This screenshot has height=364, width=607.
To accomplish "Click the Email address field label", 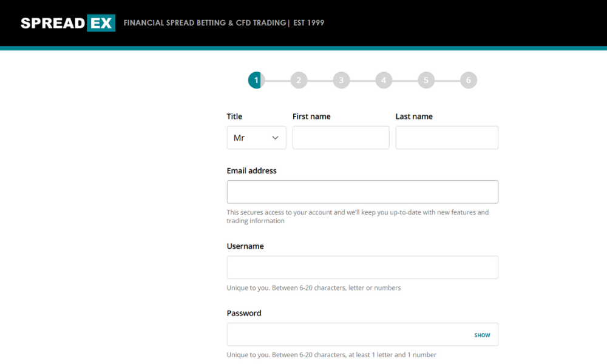I will (x=251, y=171).
